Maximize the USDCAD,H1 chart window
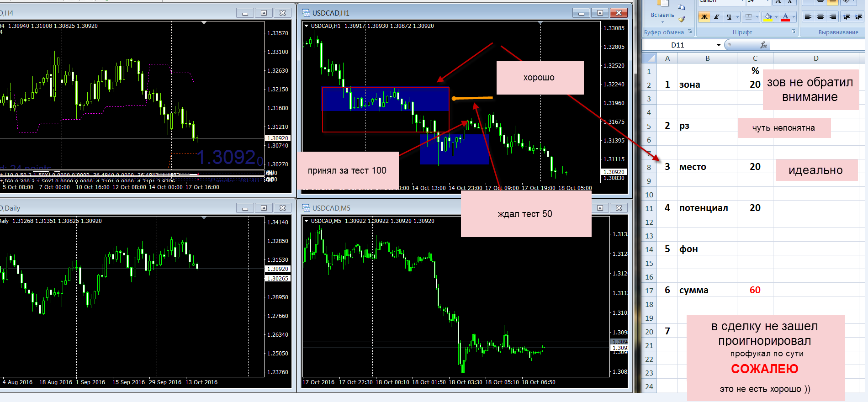This screenshot has width=868, height=402. 600,13
